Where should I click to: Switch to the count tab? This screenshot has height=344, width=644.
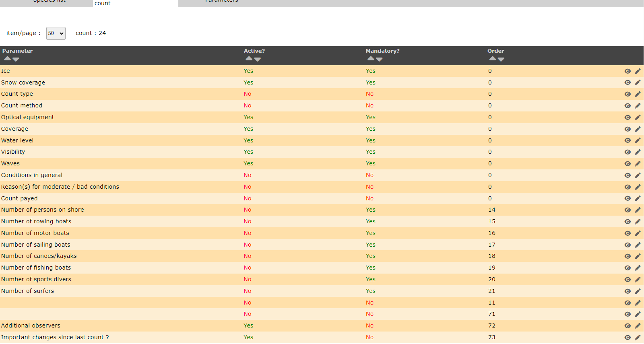click(x=103, y=3)
